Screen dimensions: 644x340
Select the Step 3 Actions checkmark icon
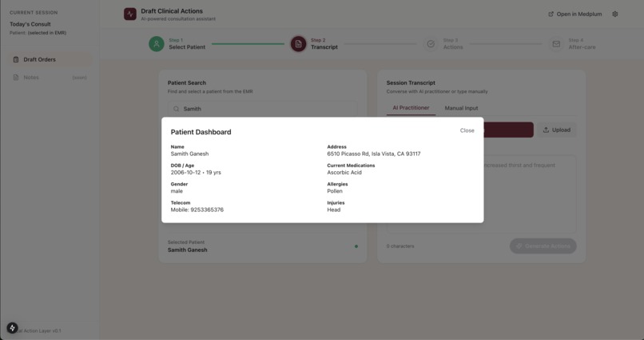coord(431,44)
